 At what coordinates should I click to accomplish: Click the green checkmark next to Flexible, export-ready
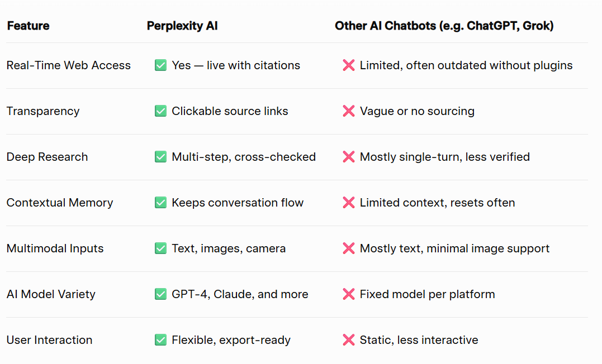(160, 339)
